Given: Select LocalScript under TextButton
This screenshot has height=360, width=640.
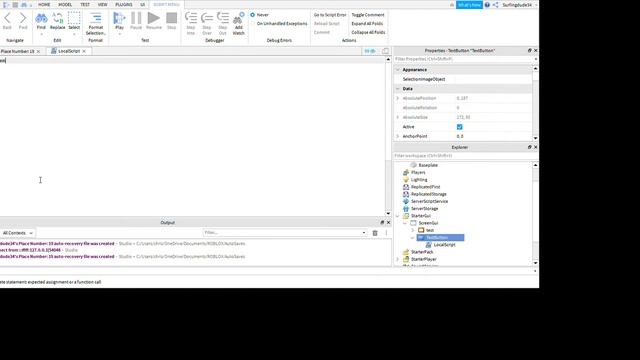Looking at the screenshot, I should (x=444, y=245).
